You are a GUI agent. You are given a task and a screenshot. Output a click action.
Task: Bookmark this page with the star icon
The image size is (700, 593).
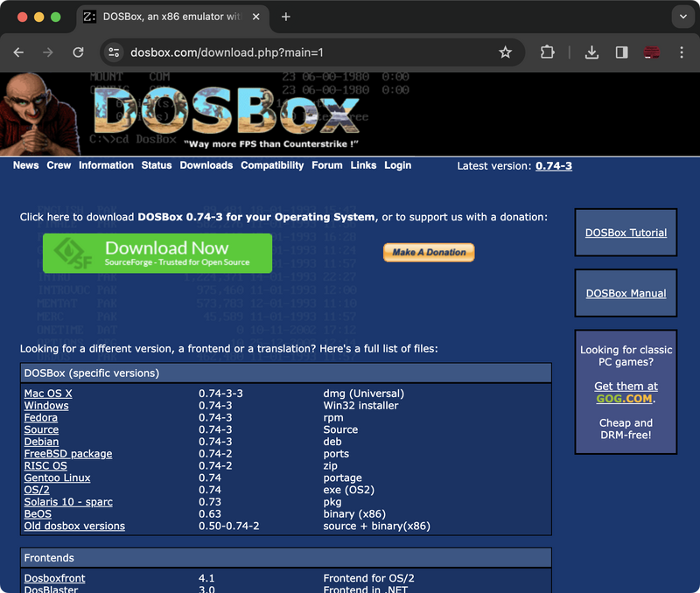coord(505,52)
